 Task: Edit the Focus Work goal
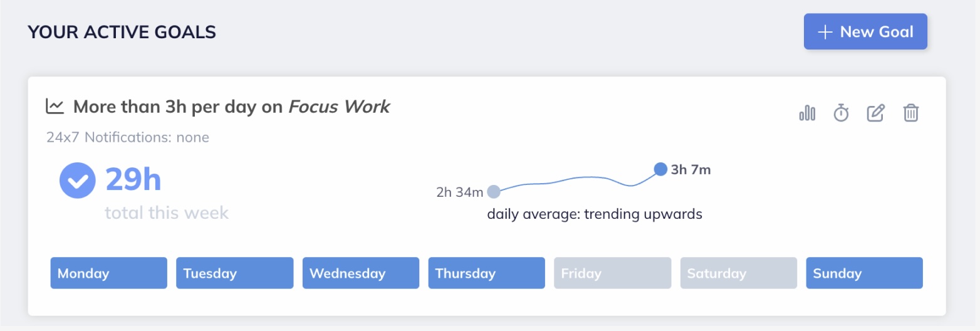coord(875,113)
